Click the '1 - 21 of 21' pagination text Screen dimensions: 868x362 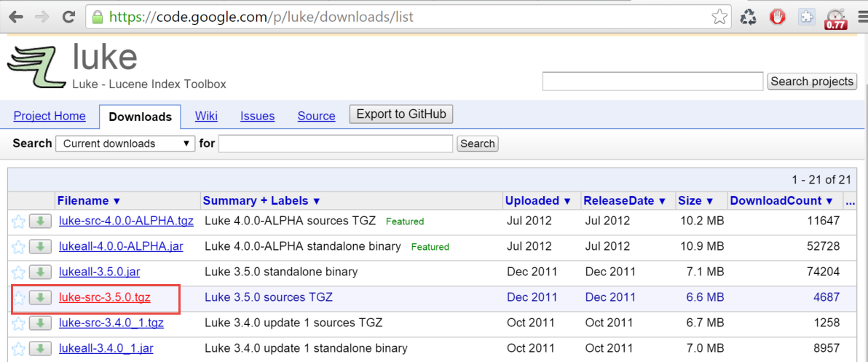coord(821,180)
